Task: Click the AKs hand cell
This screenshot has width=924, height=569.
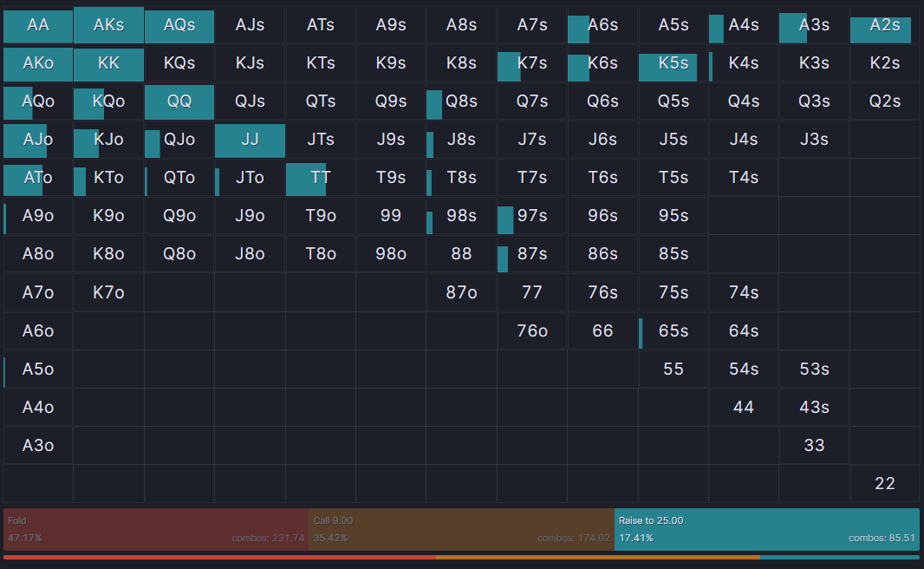Action: click(x=108, y=25)
